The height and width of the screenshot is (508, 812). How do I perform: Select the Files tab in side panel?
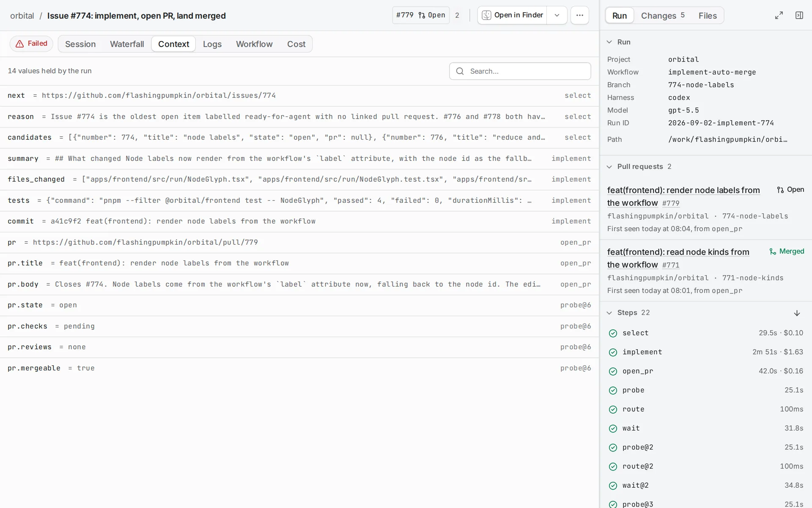click(x=708, y=16)
